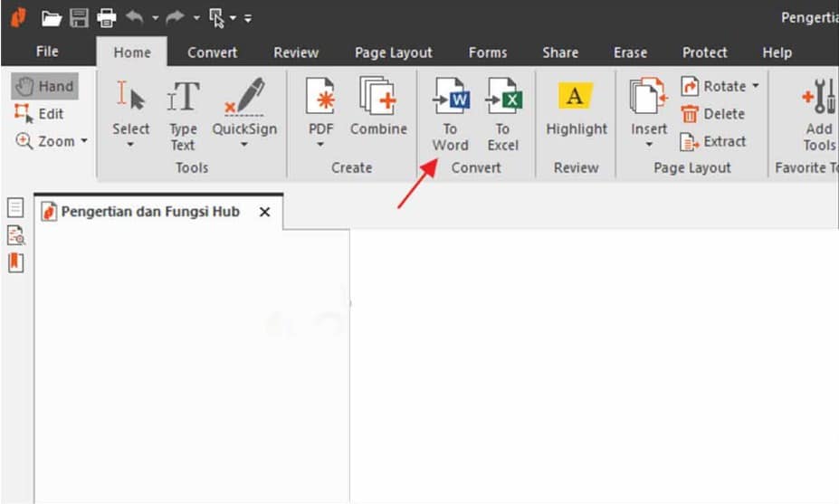The image size is (839, 504).
Task: Click the To Excel convert icon
Action: click(x=502, y=98)
